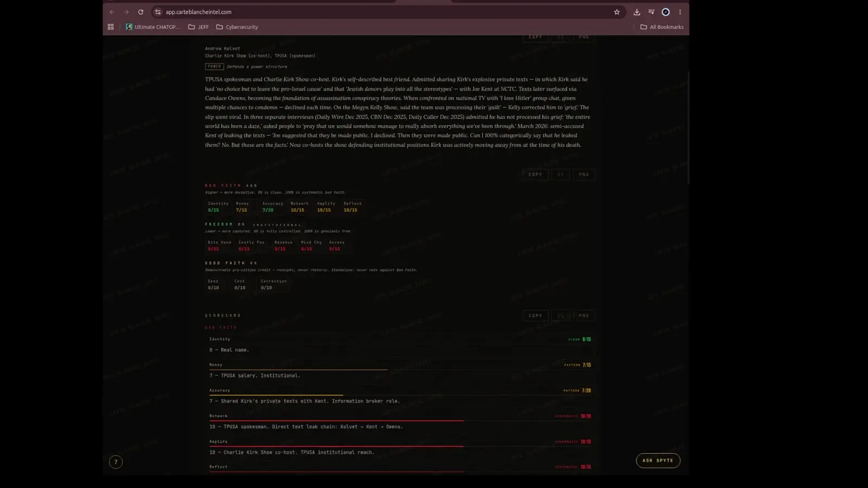This screenshot has height=488, width=868.
Task: Open the All Bookmarks folder
Action: point(662,27)
